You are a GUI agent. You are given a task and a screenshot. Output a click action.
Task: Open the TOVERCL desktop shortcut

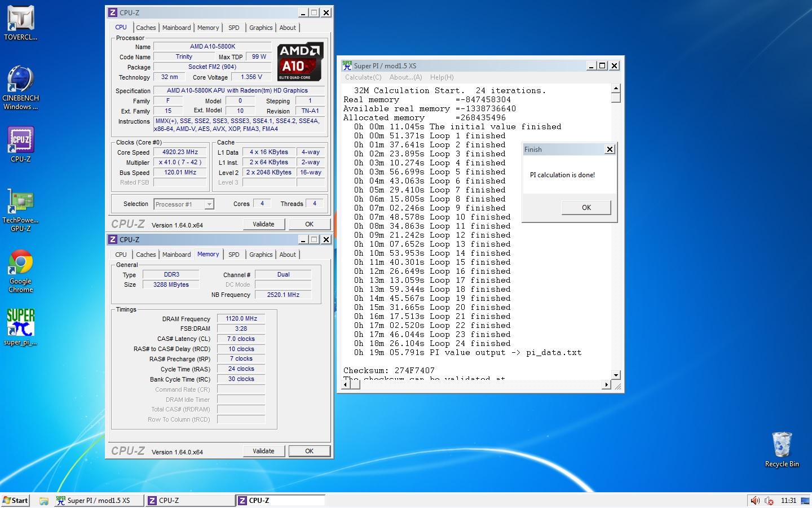pyautogui.click(x=21, y=23)
